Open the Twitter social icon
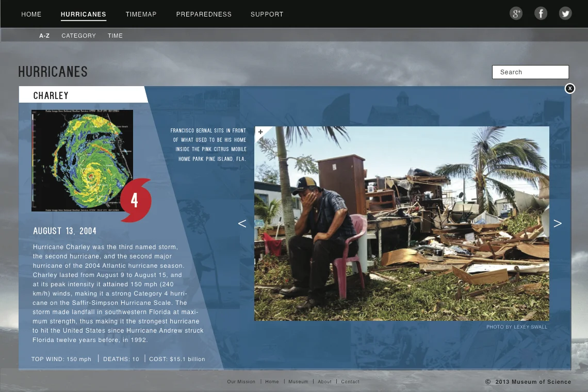 point(565,14)
